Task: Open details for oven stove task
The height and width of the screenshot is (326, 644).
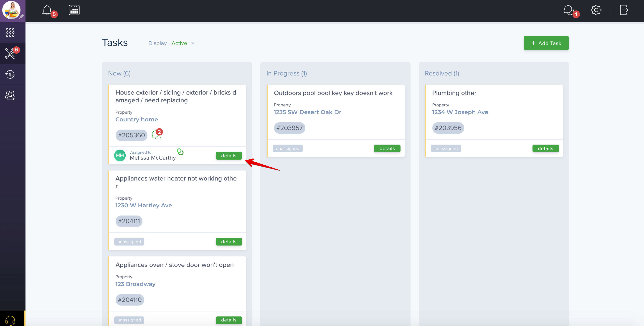Action: pos(228,320)
